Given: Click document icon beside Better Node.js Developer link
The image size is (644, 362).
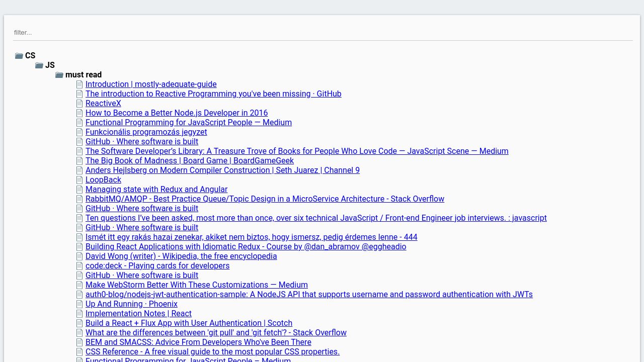Looking at the screenshot, I should tap(79, 113).
